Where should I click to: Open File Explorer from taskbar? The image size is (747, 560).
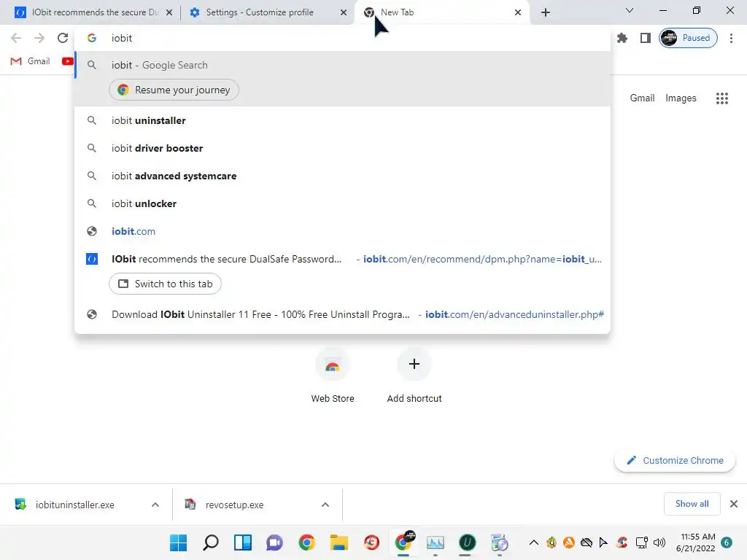point(338,542)
